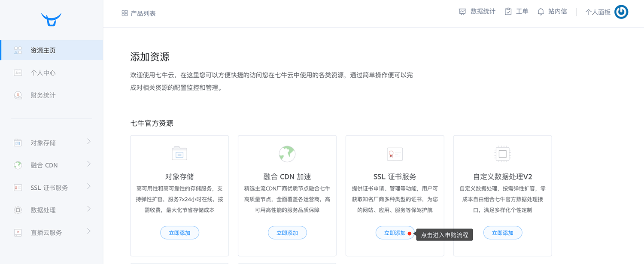Expand the 数据处理 sidebar chevron
644x264 pixels.
(89, 209)
